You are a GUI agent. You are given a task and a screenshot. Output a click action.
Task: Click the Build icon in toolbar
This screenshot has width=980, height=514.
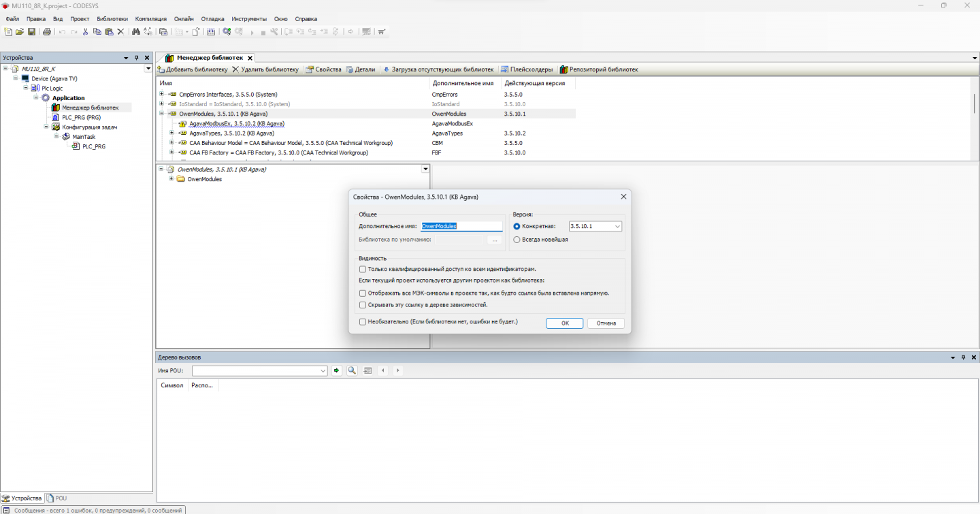click(211, 31)
